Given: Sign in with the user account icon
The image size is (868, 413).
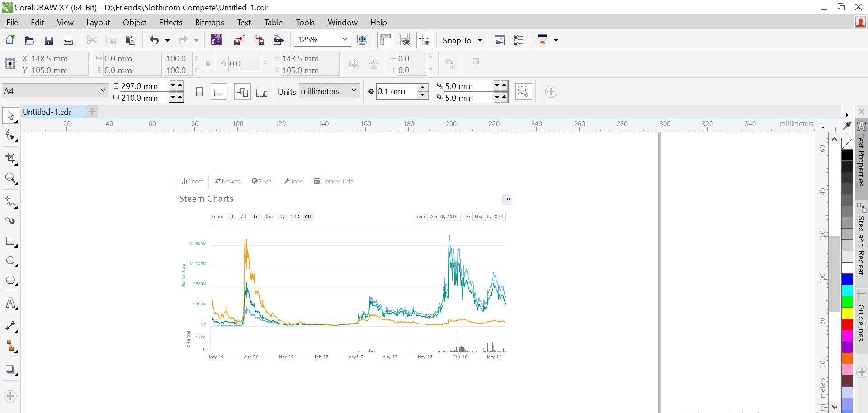Looking at the screenshot, I should click(x=860, y=22).
